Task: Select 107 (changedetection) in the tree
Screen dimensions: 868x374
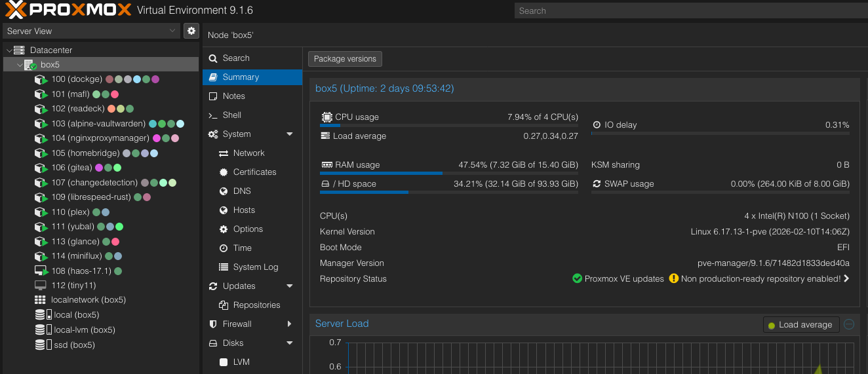Action: click(x=101, y=183)
